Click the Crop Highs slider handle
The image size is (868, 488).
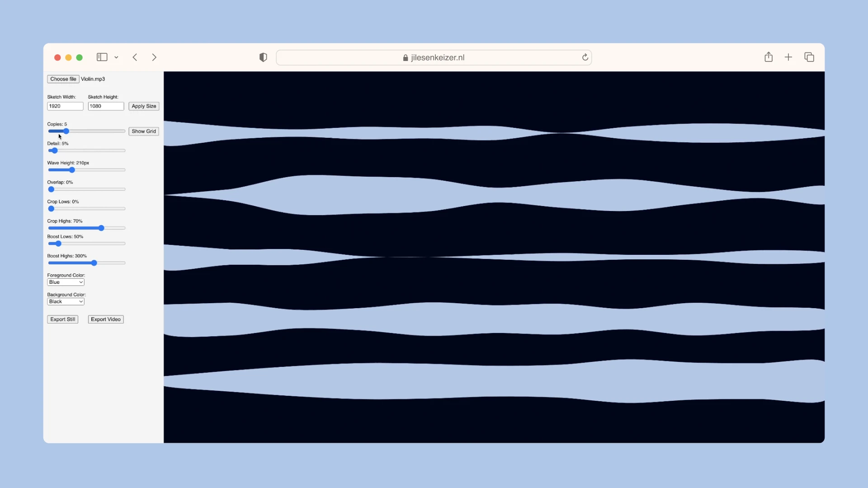tap(101, 228)
